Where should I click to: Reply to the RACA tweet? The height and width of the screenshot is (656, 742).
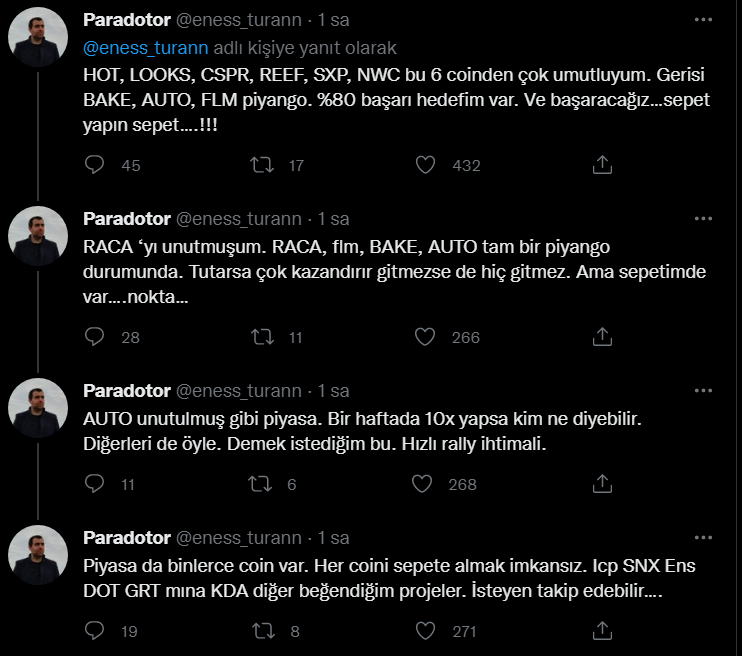pyautogui.click(x=95, y=337)
